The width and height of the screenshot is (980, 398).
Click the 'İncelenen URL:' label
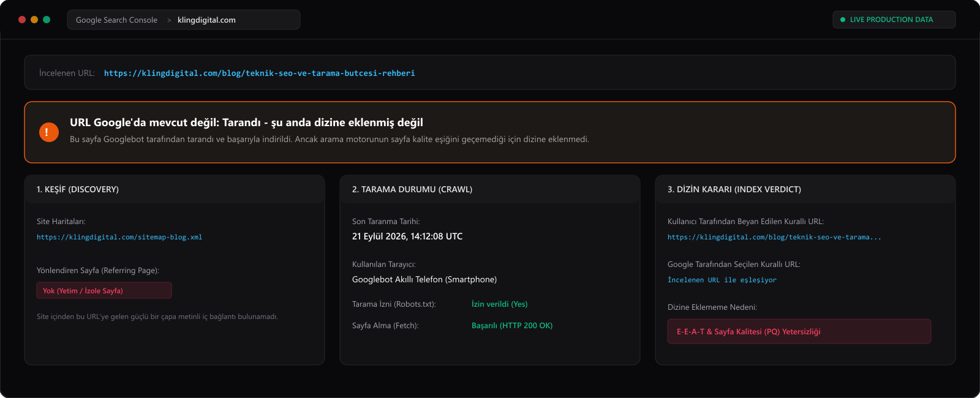[67, 73]
